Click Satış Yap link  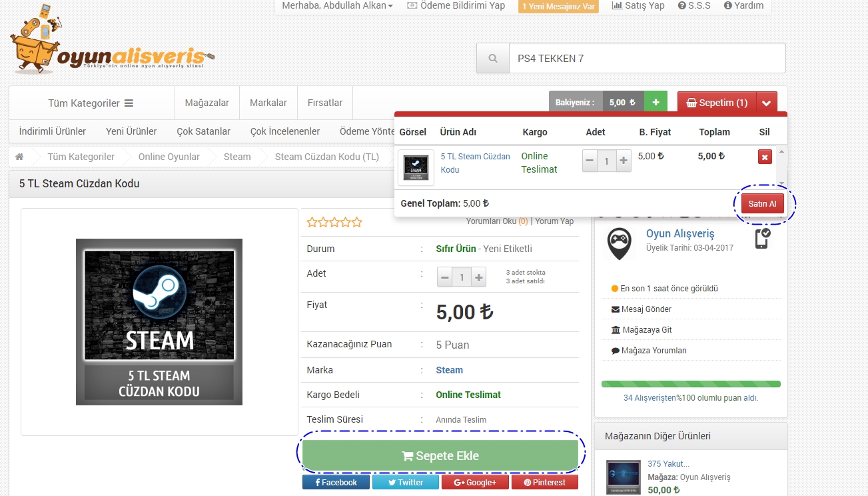(638, 5)
